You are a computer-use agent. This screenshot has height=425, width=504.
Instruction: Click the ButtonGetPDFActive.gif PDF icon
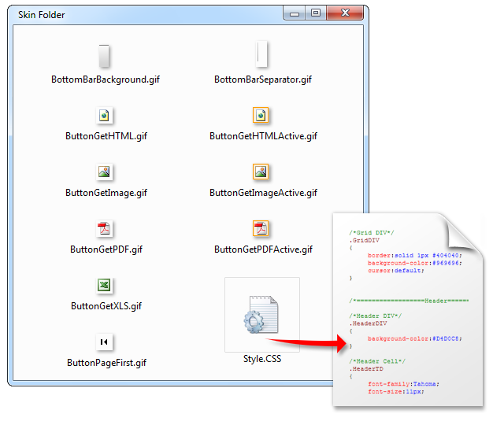pyautogui.click(x=261, y=229)
